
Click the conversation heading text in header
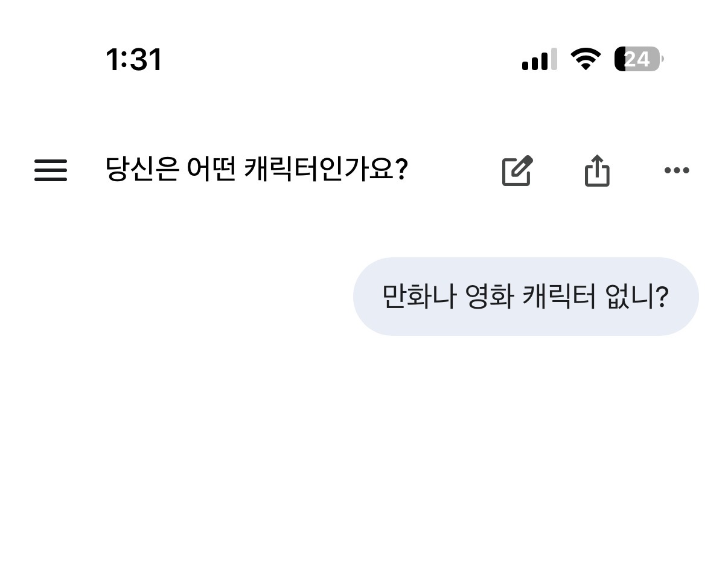[257, 170]
